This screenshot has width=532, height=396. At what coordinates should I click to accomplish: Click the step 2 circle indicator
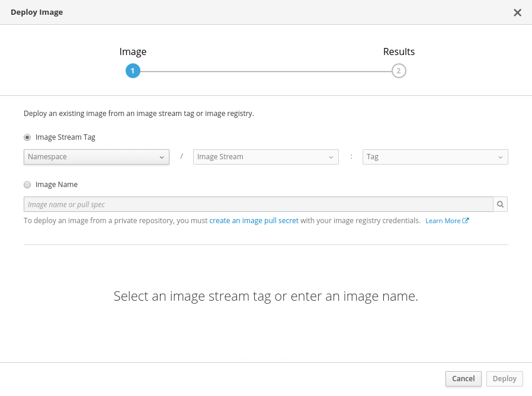[399, 71]
